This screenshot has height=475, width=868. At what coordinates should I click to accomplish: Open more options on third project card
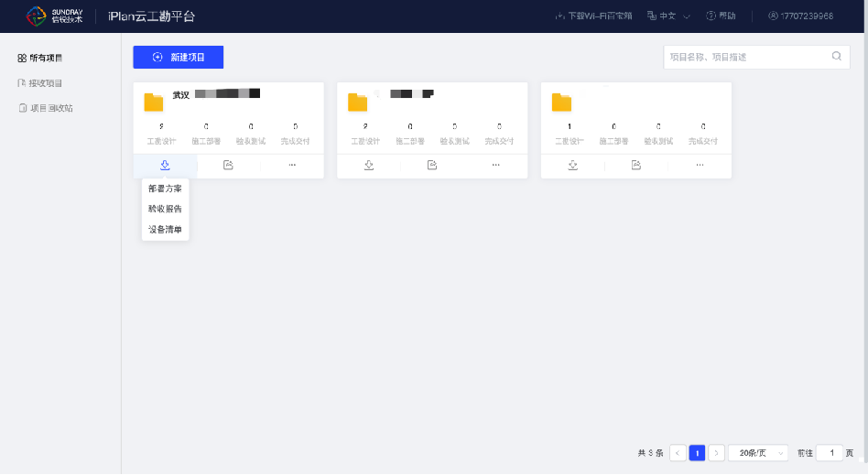(x=700, y=166)
